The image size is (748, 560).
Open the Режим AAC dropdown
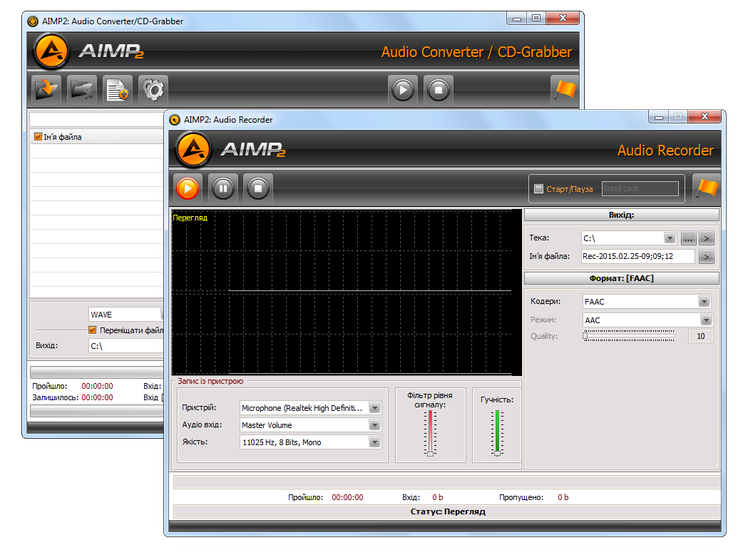click(706, 320)
